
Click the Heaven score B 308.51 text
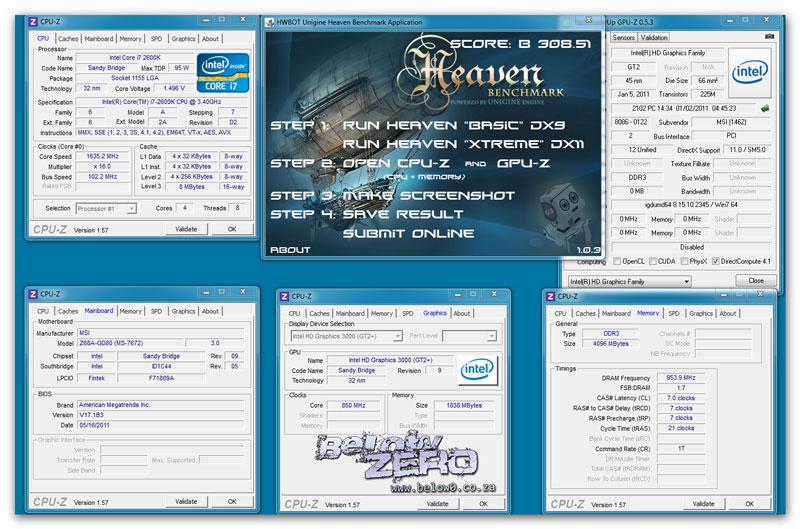pos(520,44)
